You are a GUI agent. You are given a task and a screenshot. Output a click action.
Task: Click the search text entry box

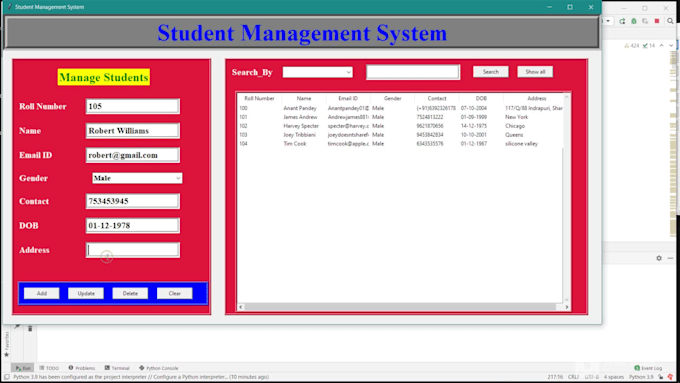[413, 72]
